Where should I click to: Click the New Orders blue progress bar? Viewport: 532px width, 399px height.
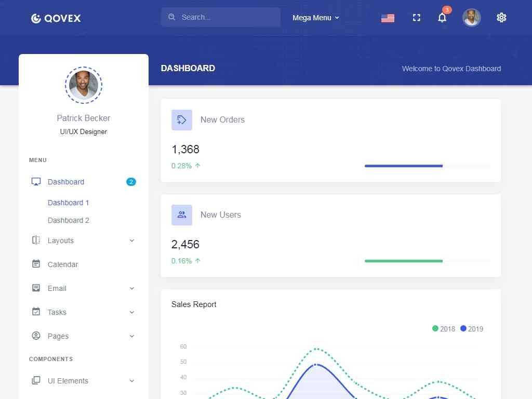click(404, 166)
